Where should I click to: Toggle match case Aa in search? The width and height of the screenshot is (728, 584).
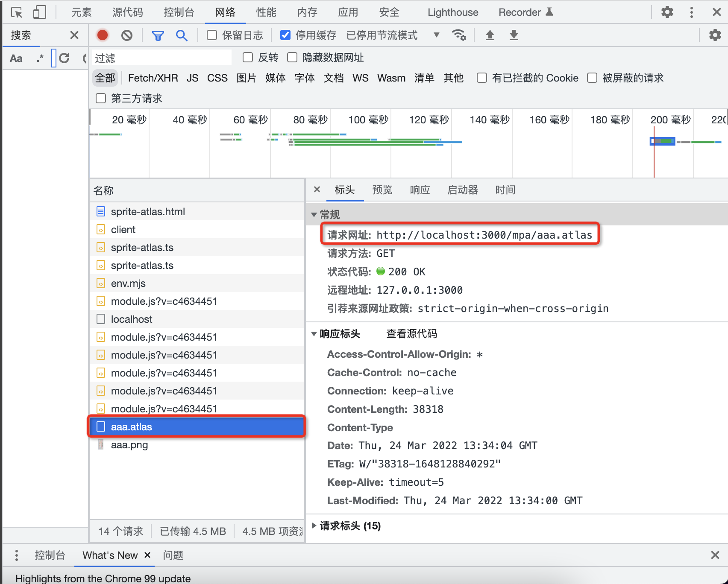(16, 58)
